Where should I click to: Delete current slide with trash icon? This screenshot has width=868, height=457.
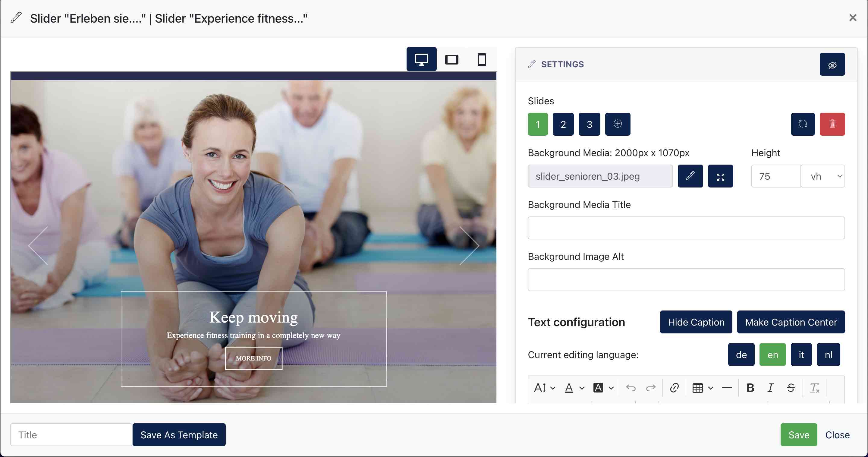pos(832,124)
